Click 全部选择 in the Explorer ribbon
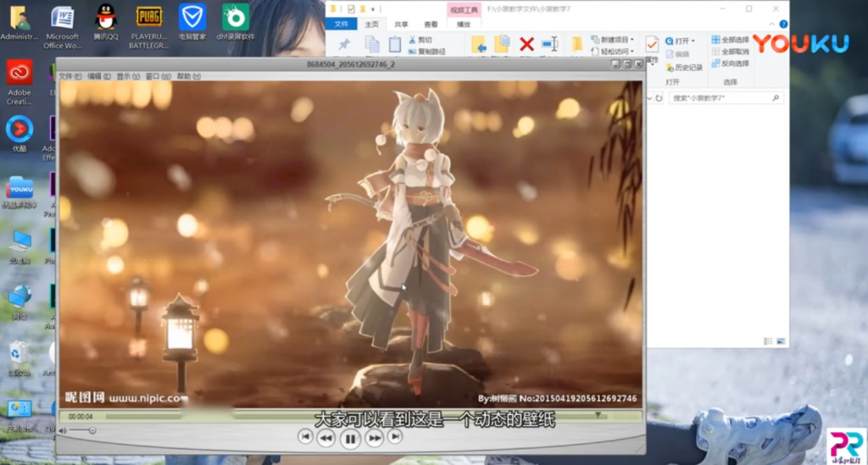 pyautogui.click(x=730, y=40)
